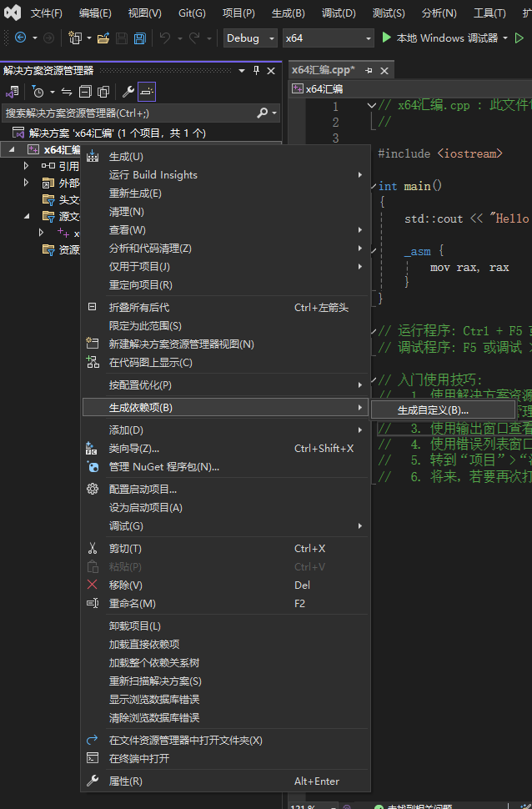
Task: Select 重命名(M) menu item
Action: [x=225, y=604]
